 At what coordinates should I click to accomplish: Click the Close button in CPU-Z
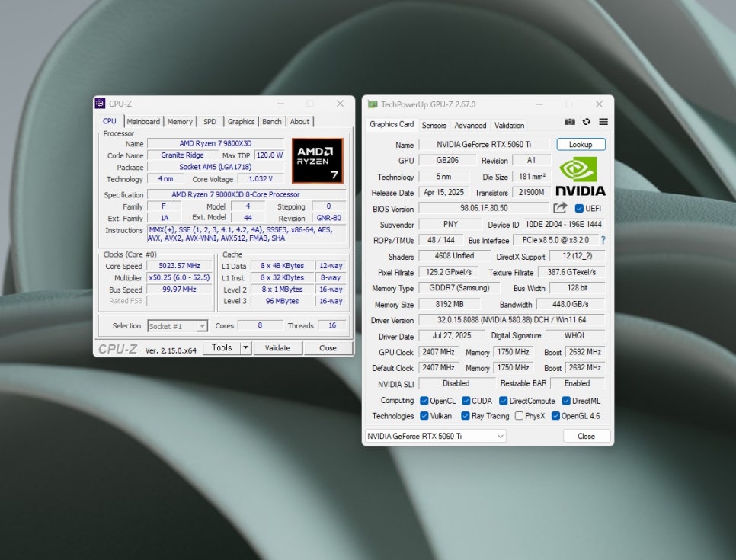328,348
